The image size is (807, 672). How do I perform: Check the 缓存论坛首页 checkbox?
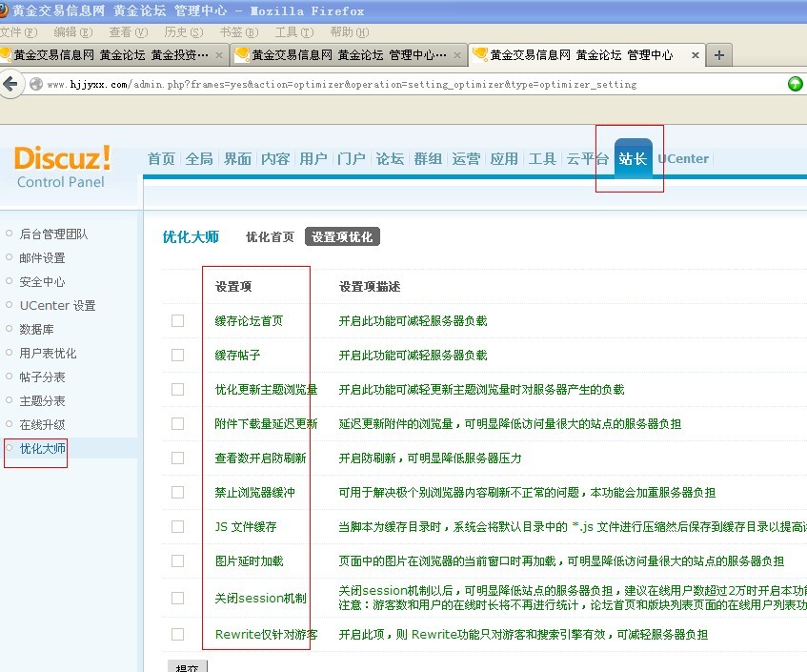177,321
